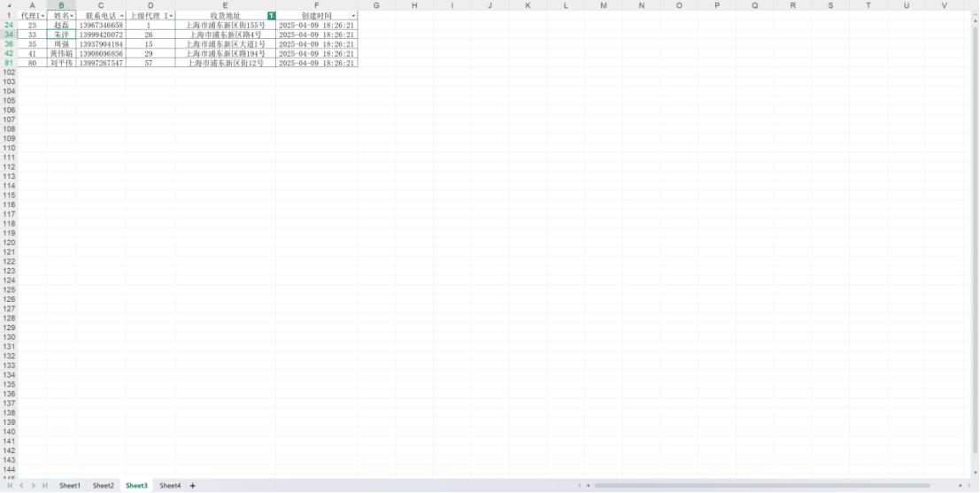
Task: Select address cell 上海市浦东新区路194号
Action: click(226, 54)
